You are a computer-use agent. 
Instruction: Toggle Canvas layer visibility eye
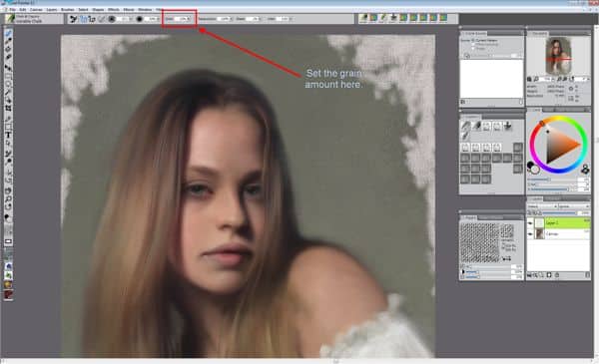[x=530, y=233]
